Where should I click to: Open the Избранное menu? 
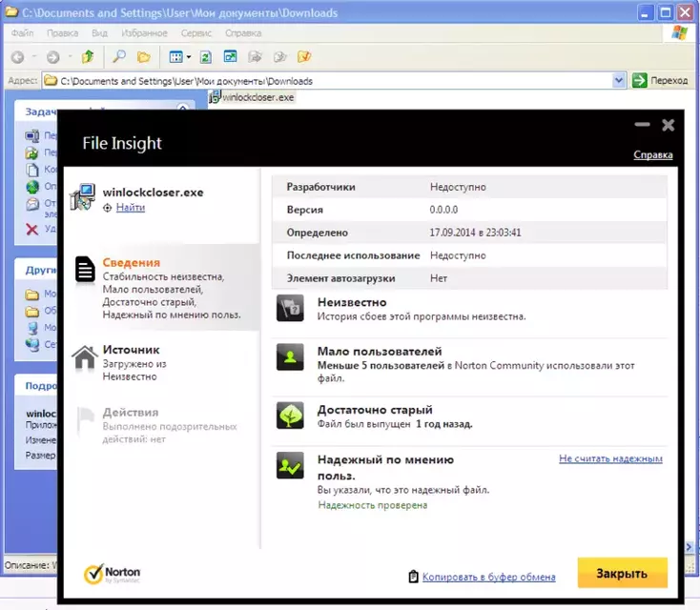tap(144, 33)
